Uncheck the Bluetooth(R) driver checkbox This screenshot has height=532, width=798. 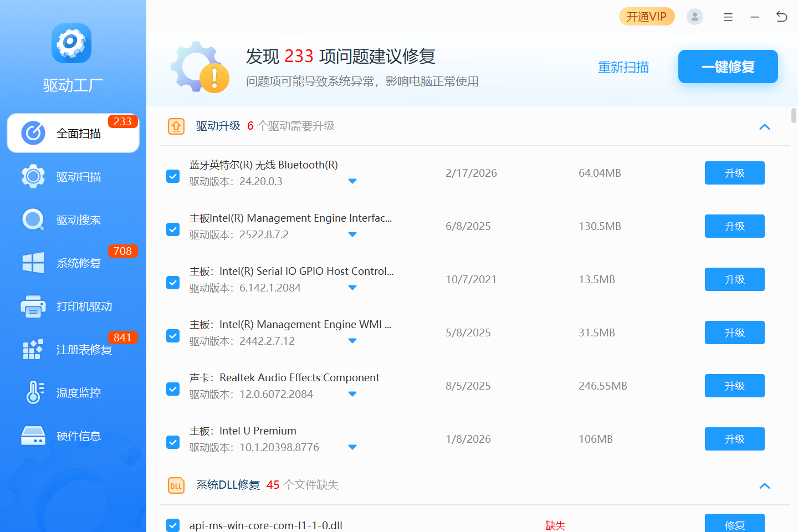click(x=173, y=176)
